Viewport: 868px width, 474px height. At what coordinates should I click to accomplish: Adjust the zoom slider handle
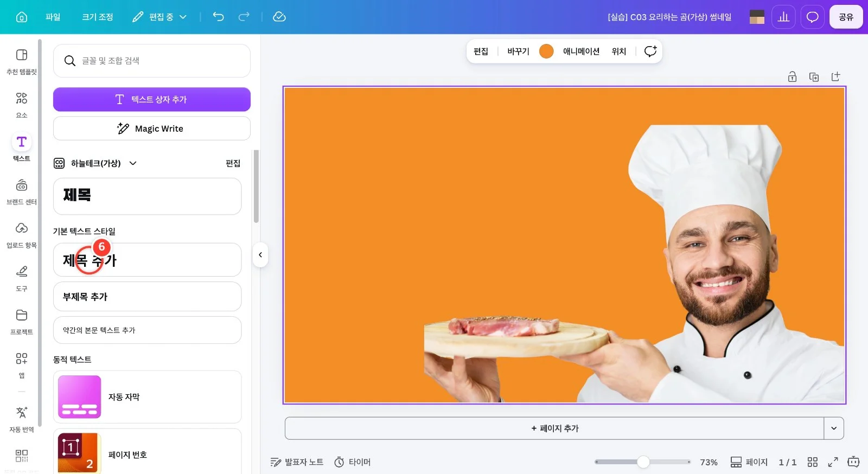coord(643,462)
